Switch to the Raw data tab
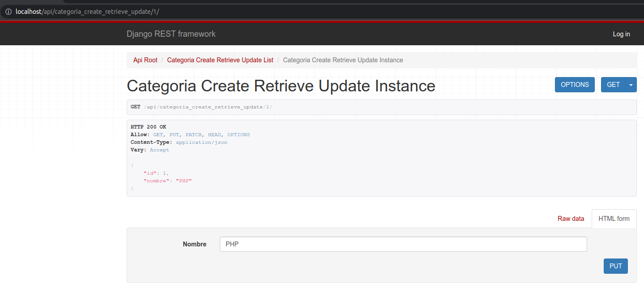The image size is (644, 293). pos(571,219)
